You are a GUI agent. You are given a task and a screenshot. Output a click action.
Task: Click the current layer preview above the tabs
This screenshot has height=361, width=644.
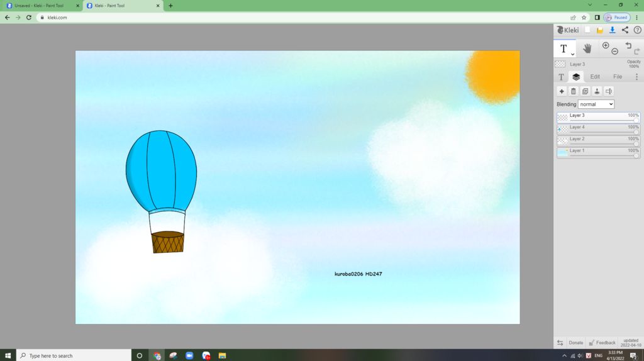[560, 64]
